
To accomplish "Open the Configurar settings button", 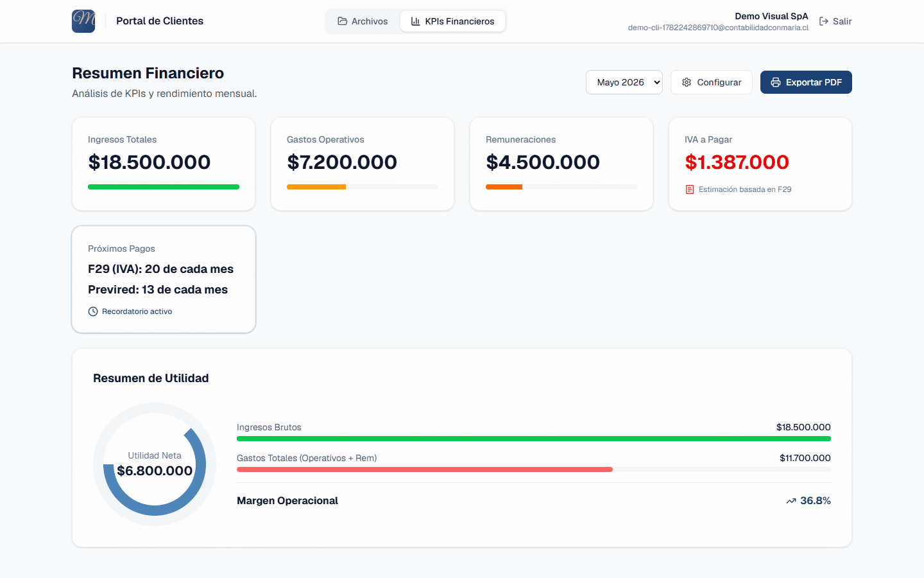I will pos(712,82).
